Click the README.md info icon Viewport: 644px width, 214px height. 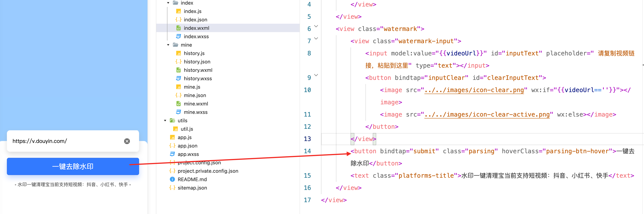[x=172, y=179]
